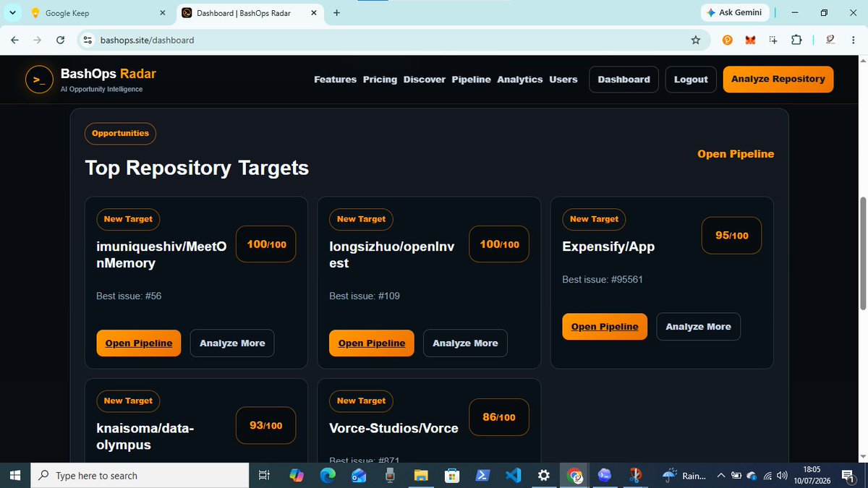Expand the tab search dropdown arrow

12,13
